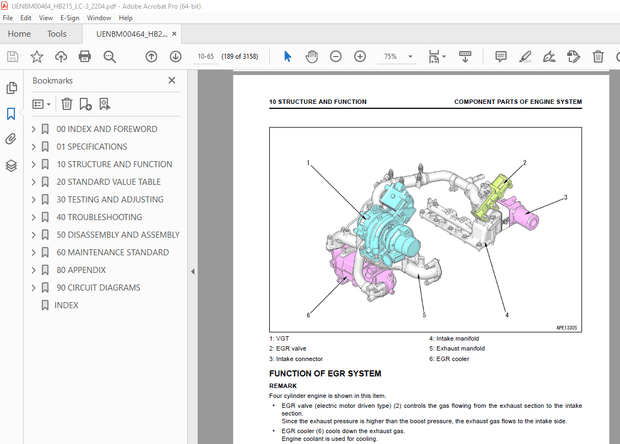Jump to 01 SPECIFICATIONS bookmark text
This screenshot has width=620, height=444.
(92, 147)
